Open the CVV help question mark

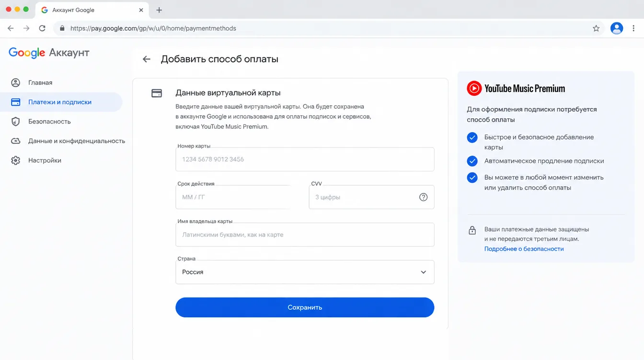[423, 197]
